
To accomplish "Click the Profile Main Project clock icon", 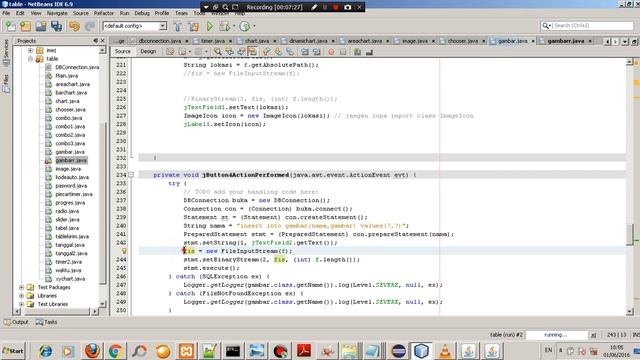I will click(x=244, y=26).
